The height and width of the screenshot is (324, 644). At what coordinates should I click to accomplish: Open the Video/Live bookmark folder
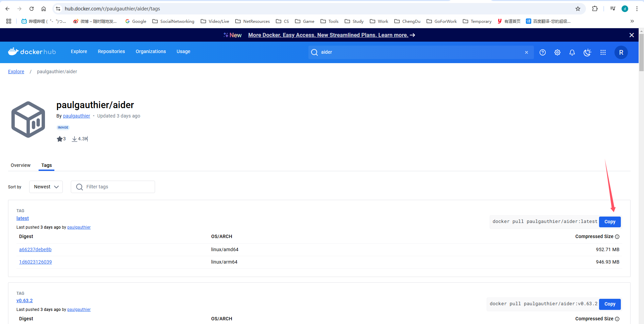pyautogui.click(x=215, y=21)
